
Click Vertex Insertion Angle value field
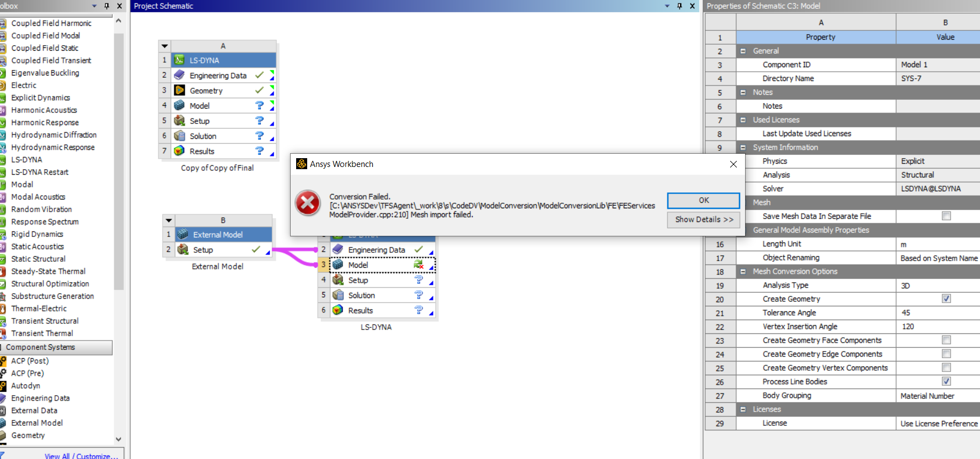938,326
